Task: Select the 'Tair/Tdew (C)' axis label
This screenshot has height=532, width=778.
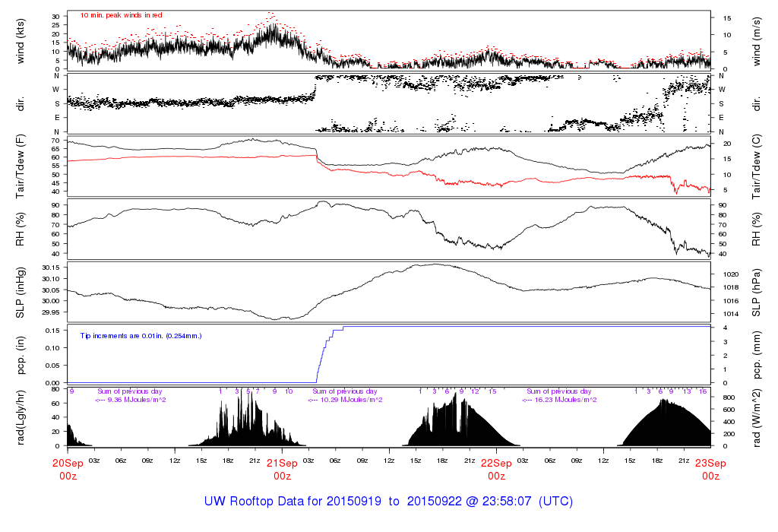Action: click(x=757, y=167)
